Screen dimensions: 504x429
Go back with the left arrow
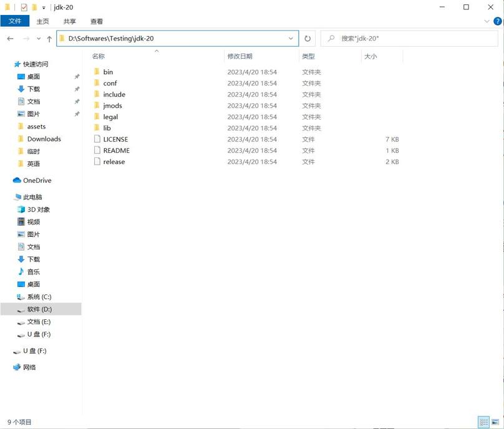coord(10,39)
